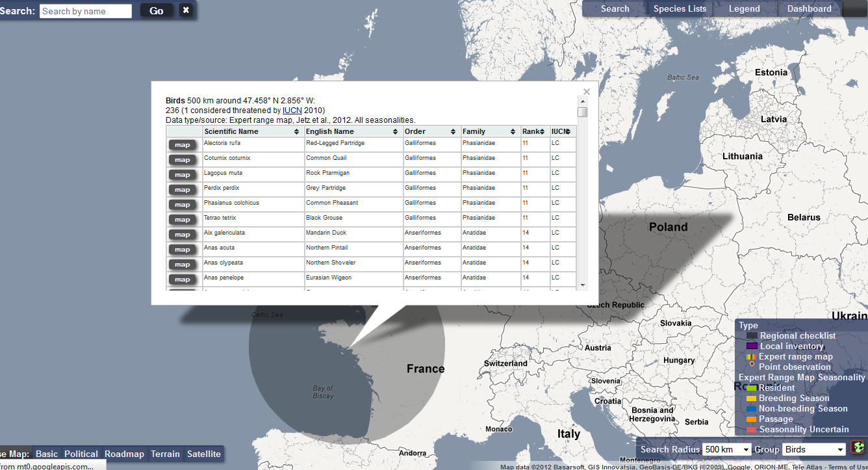Switch to the Species Lists tab
The height and width of the screenshot is (470, 868).
[x=680, y=8]
